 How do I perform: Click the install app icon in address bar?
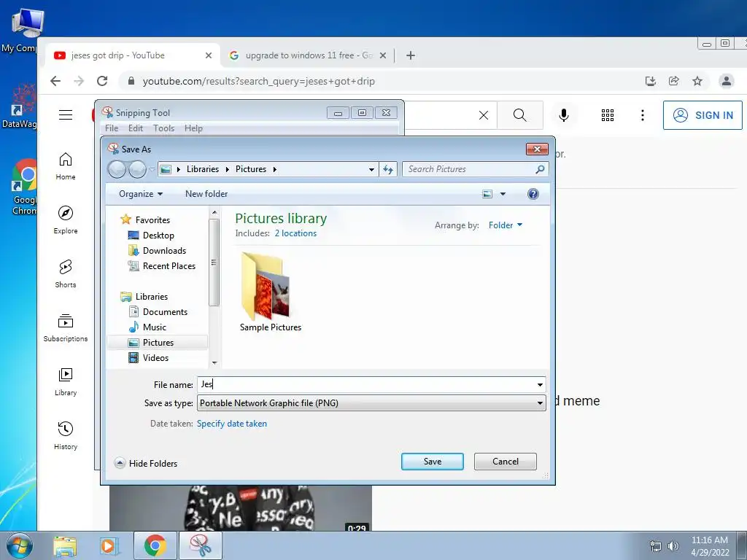650,81
